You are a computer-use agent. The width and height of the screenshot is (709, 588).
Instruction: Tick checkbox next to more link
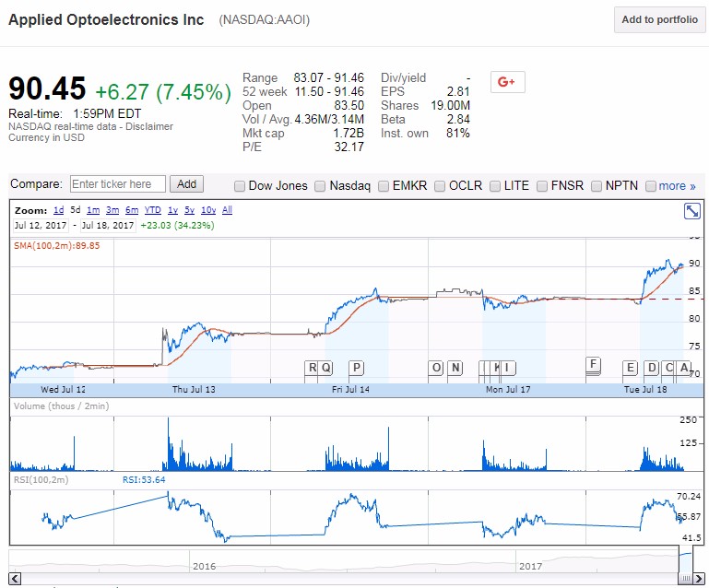(x=651, y=186)
